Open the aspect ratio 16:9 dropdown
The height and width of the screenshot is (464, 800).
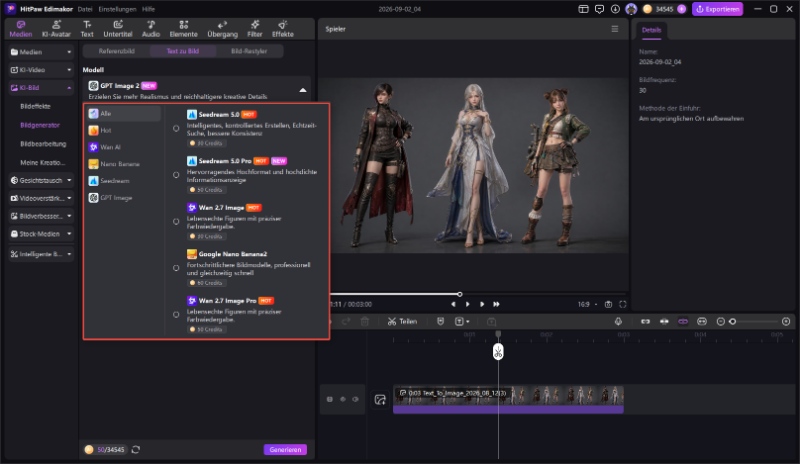click(587, 304)
